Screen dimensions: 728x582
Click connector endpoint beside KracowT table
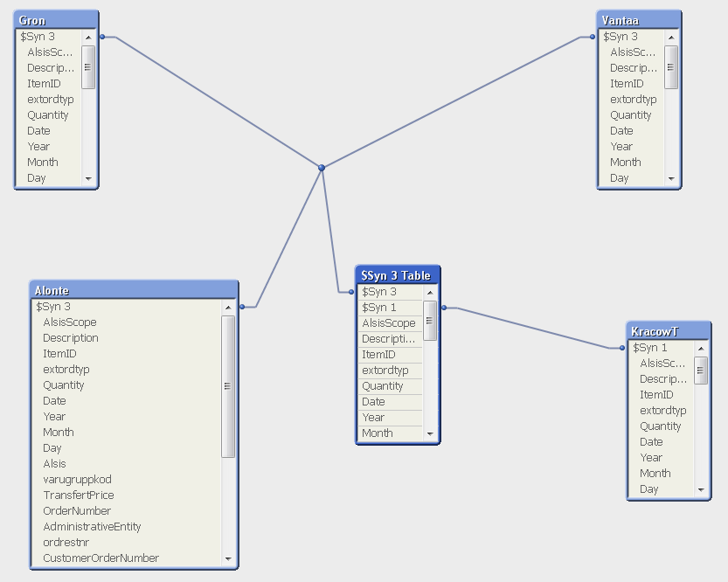[622, 348]
